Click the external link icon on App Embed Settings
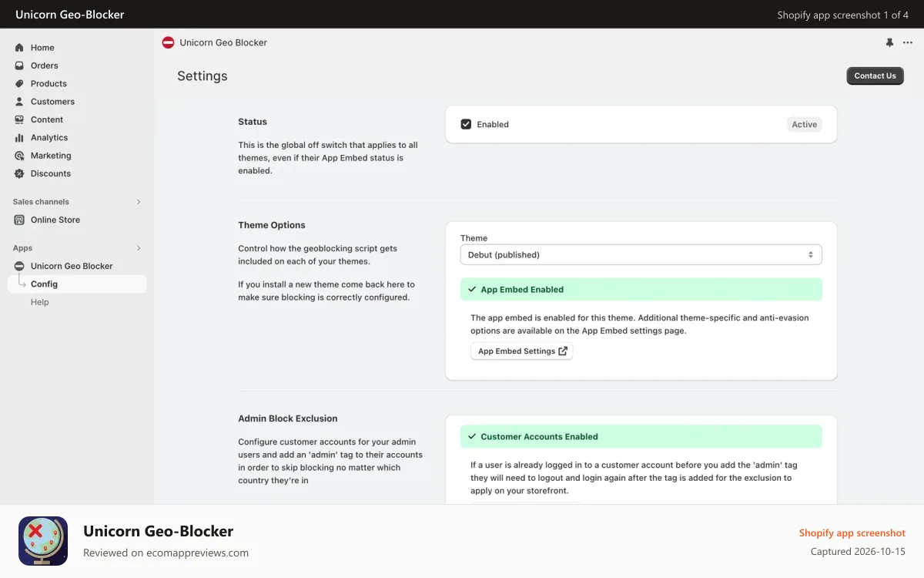 tap(563, 351)
